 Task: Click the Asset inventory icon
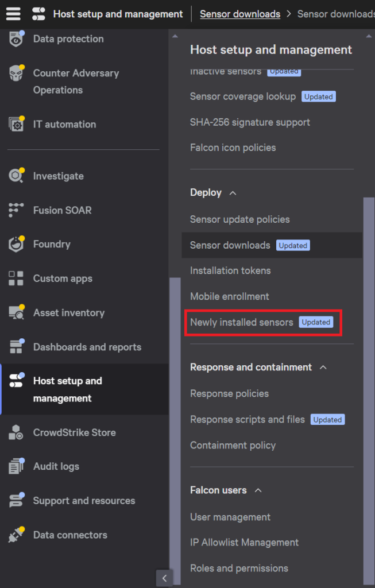point(16,312)
